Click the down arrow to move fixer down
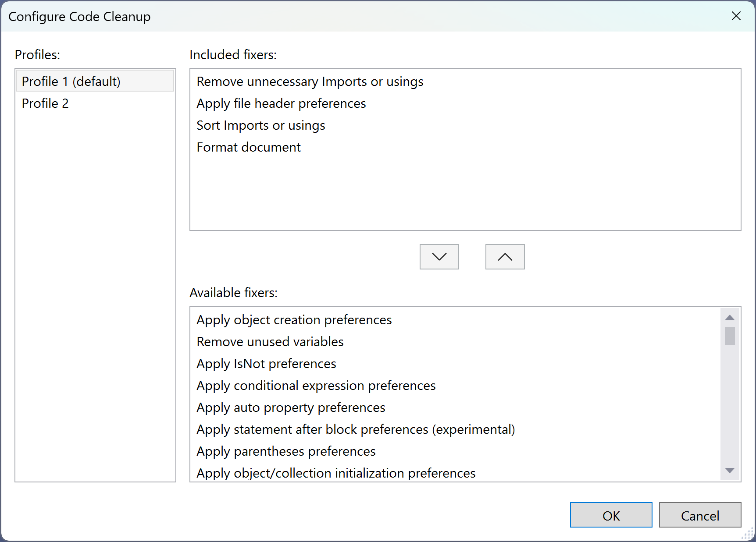Screen dimensions: 756x542 point(439,257)
